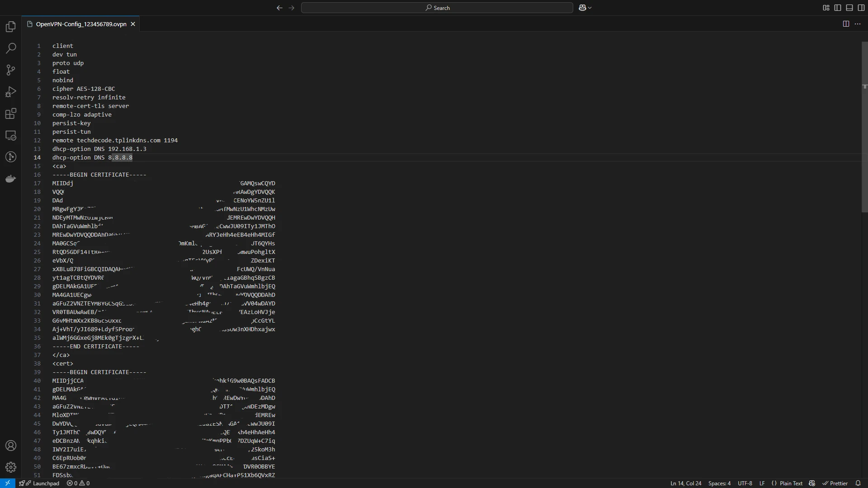Click line 'nobind'
The image size is (868, 488).
63,80
